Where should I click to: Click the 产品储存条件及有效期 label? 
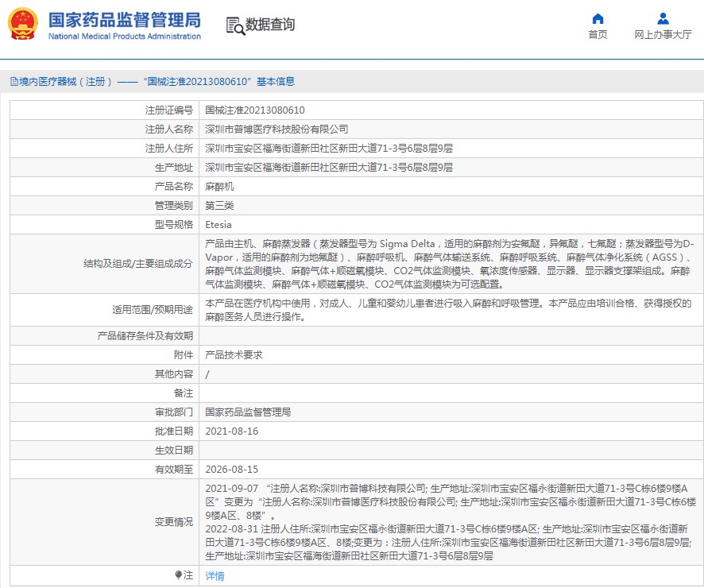coord(145,336)
